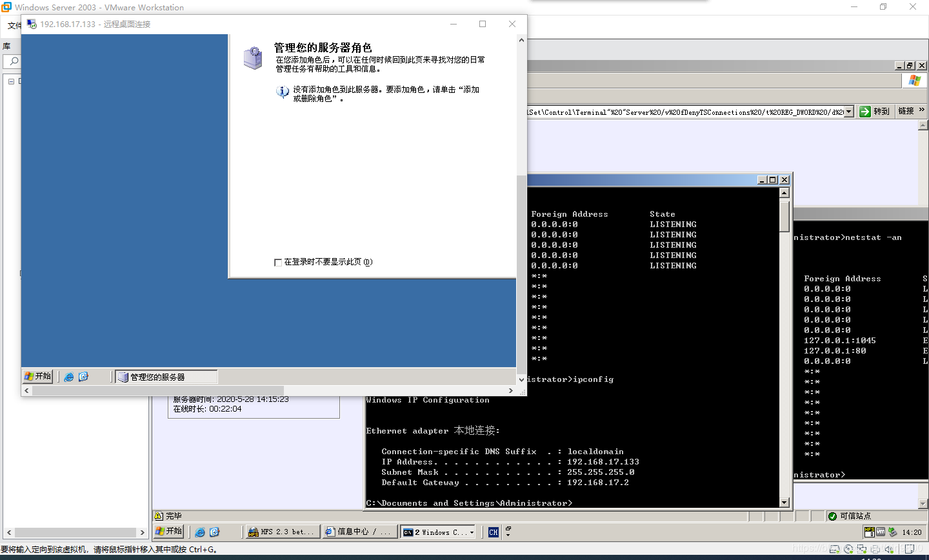This screenshot has width=929, height=560.
Task: Click the server role icon beside '管理您的服务器角色'
Action: coord(253,57)
